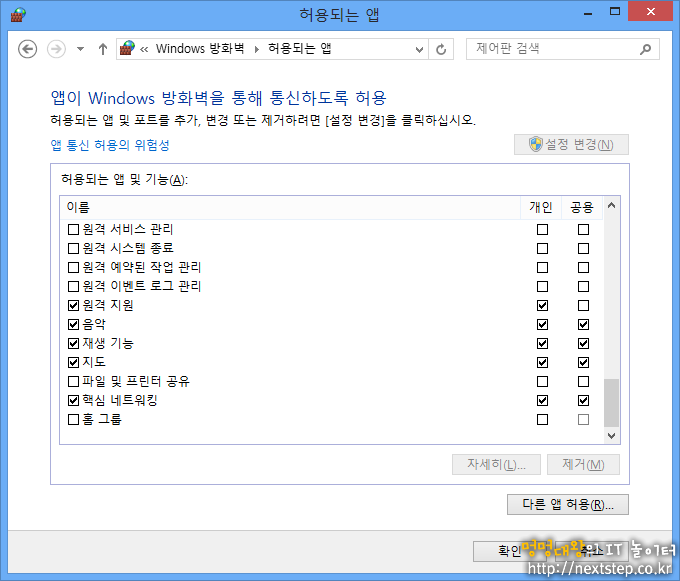Toggle 개인 checkbox for 음악
The height and width of the screenshot is (581, 680).
tap(542, 324)
